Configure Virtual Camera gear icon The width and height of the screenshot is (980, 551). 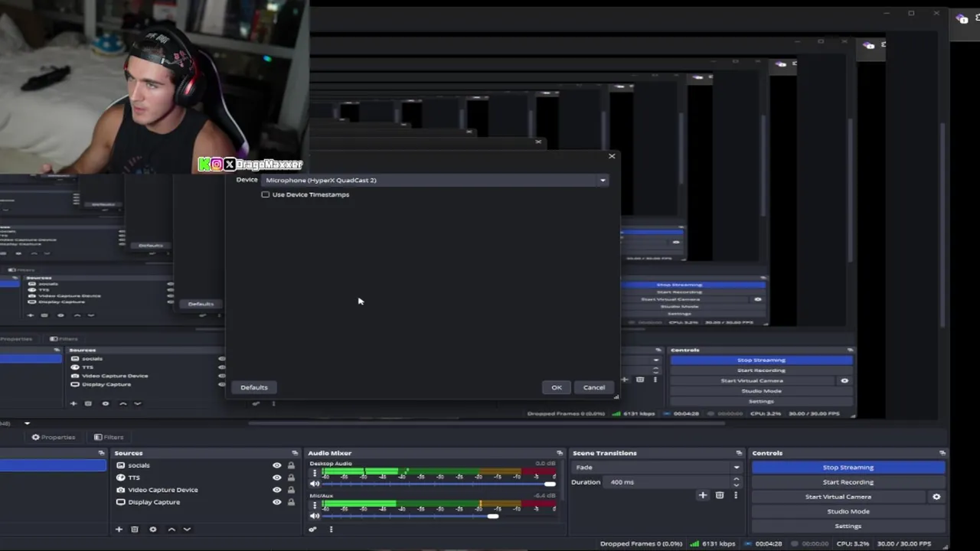click(936, 497)
